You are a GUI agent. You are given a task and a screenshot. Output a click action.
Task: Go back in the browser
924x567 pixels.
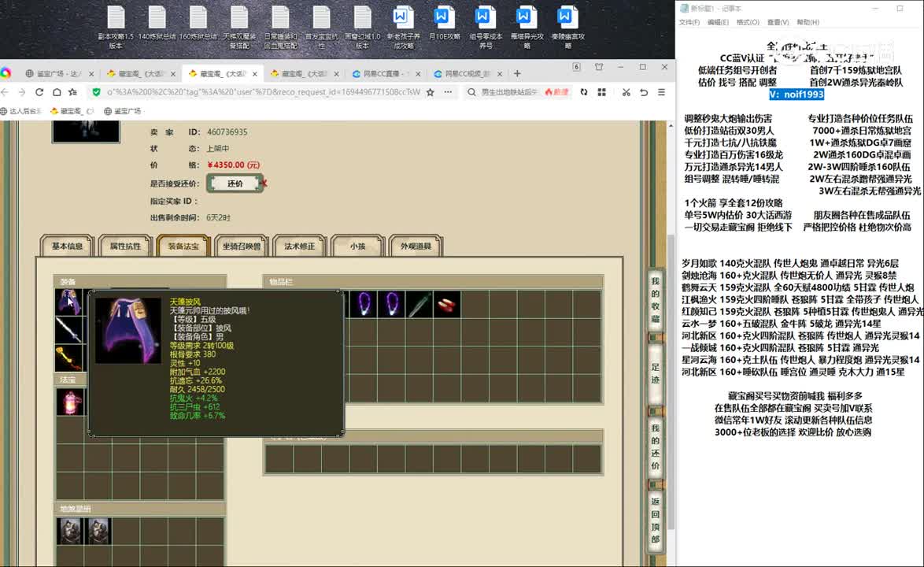point(6,92)
